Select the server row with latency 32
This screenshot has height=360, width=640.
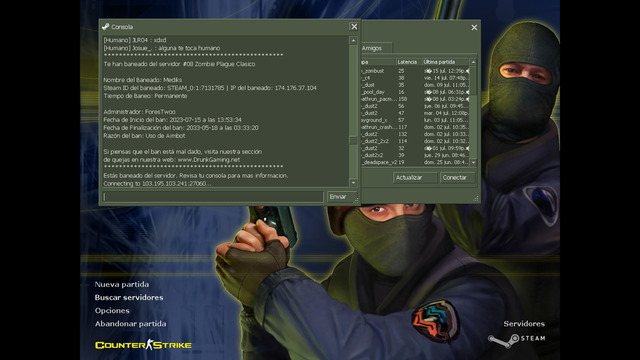pyautogui.click(x=415, y=148)
